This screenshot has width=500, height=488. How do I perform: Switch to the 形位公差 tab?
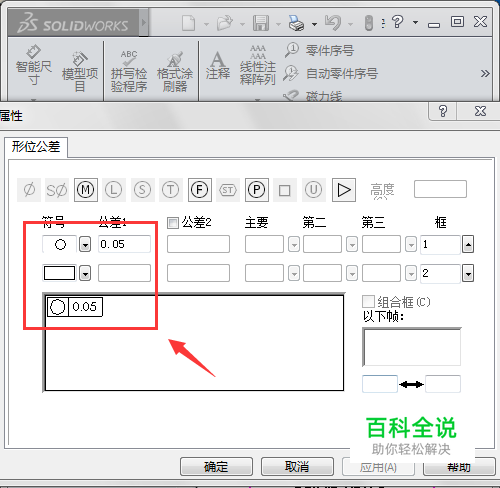(36, 147)
